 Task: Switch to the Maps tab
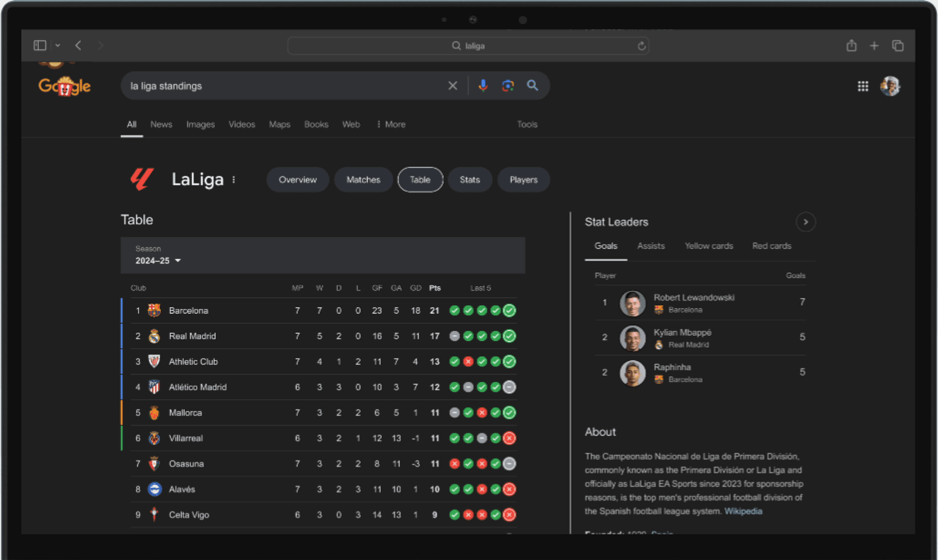click(280, 125)
